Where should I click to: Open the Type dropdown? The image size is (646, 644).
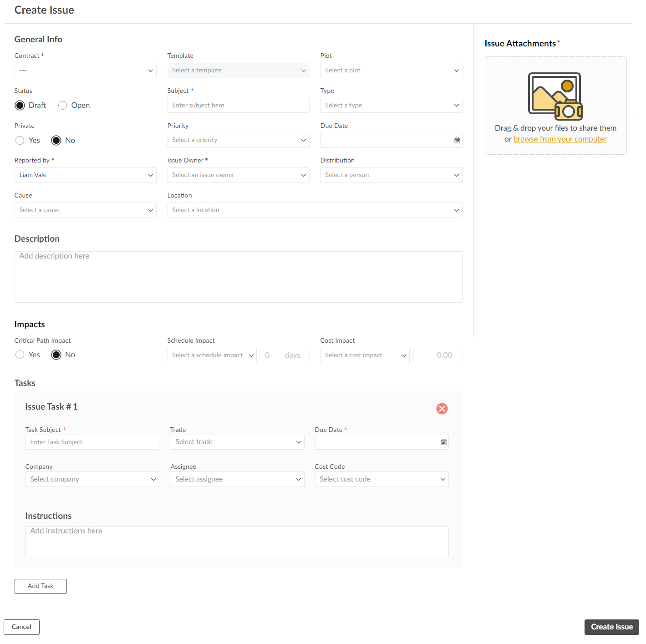[x=392, y=106]
